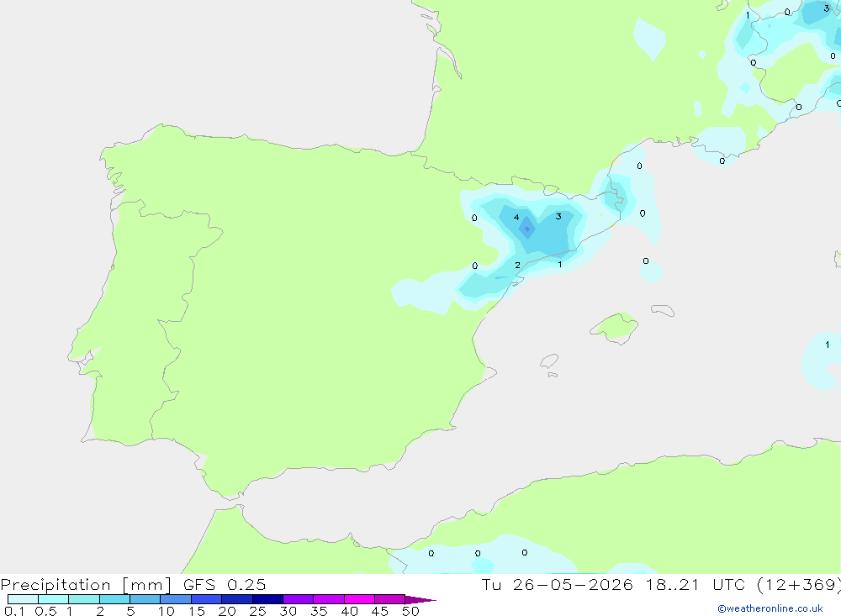Pick the 45–50 mm legend swatch
Screen dimensions: 841x616
pos(389,599)
